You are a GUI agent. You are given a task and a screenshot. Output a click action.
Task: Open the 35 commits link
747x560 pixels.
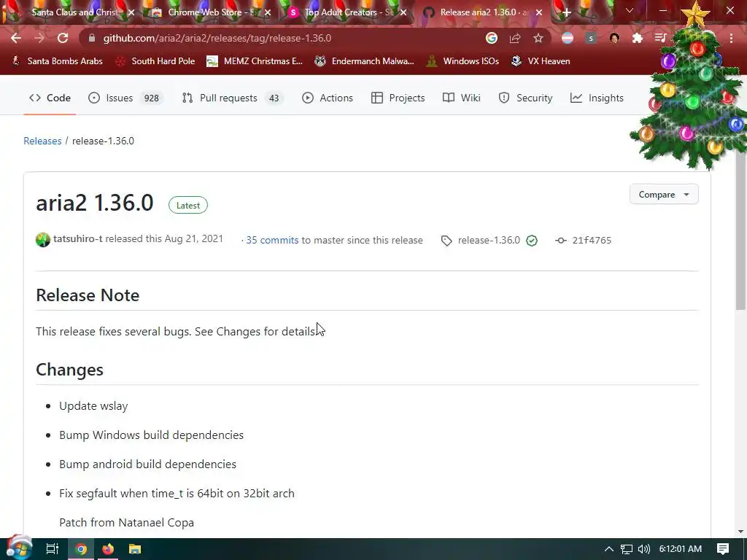272,240
